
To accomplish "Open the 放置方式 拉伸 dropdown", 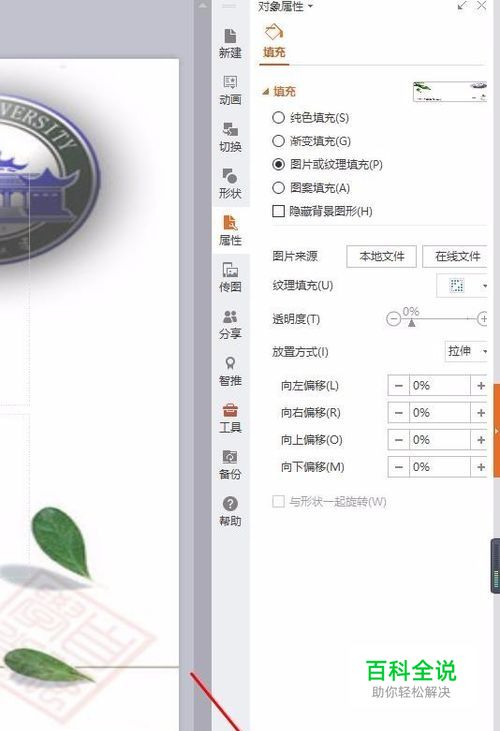I will tap(467, 351).
